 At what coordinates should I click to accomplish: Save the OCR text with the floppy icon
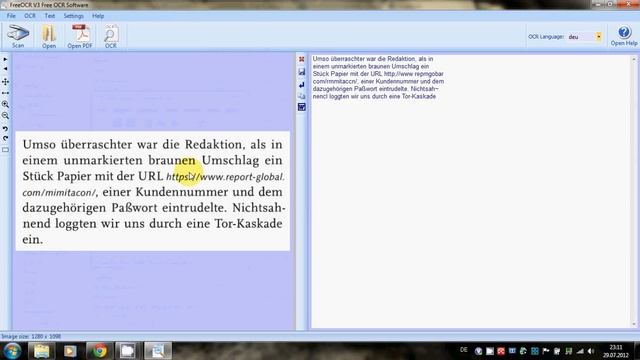pyautogui.click(x=302, y=72)
